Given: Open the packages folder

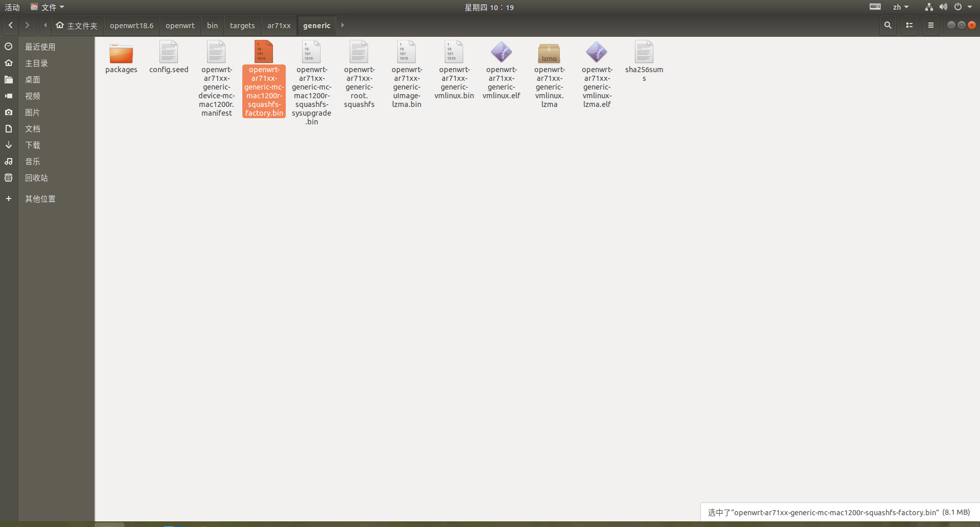Looking at the screenshot, I should 121,54.
